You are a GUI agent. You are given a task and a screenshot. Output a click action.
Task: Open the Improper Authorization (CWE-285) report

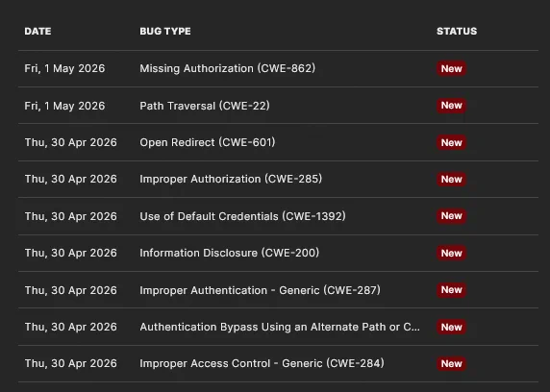231,179
